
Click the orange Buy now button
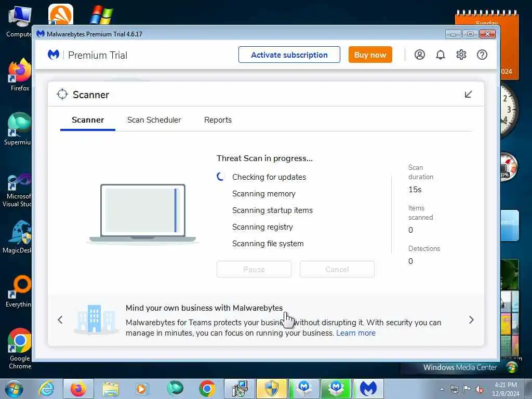click(x=370, y=55)
